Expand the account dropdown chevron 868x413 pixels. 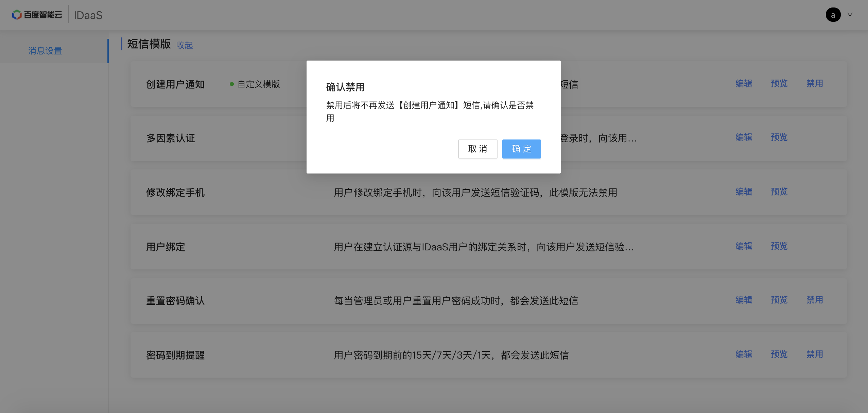coord(850,15)
